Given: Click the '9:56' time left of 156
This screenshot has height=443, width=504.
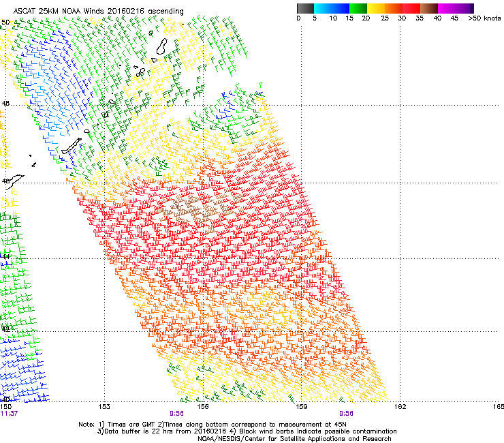Looking at the screenshot, I should point(177,414).
